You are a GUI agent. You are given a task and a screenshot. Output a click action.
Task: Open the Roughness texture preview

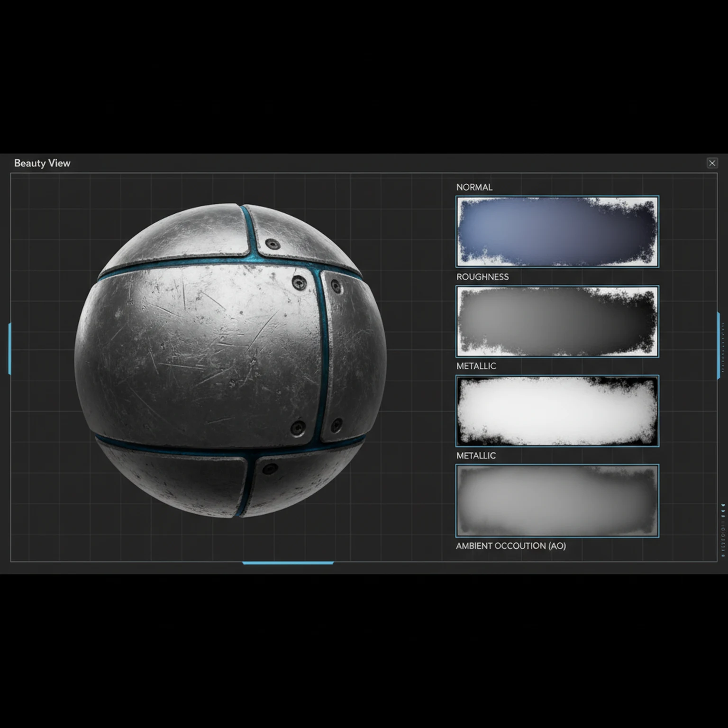(556, 321)
